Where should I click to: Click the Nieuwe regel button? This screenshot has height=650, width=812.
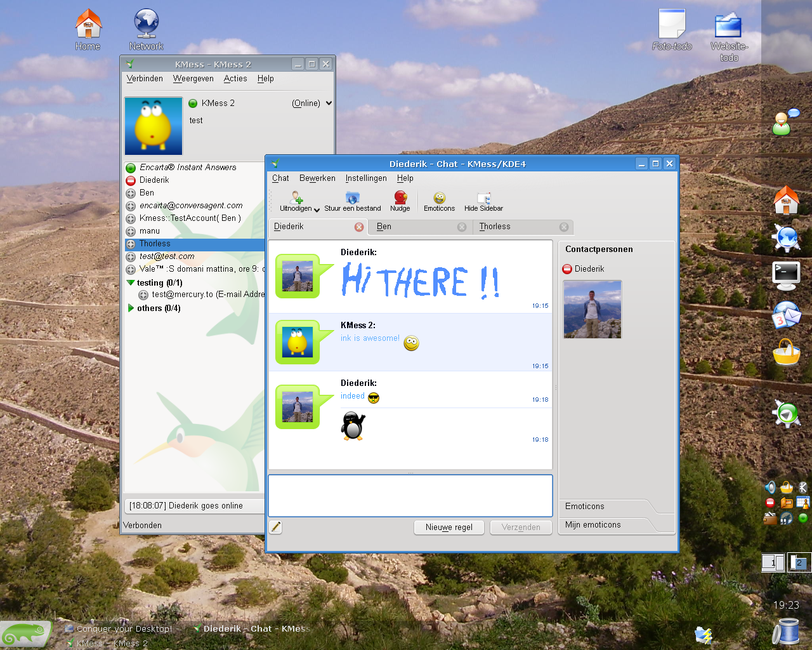click(x=449, y=527)
